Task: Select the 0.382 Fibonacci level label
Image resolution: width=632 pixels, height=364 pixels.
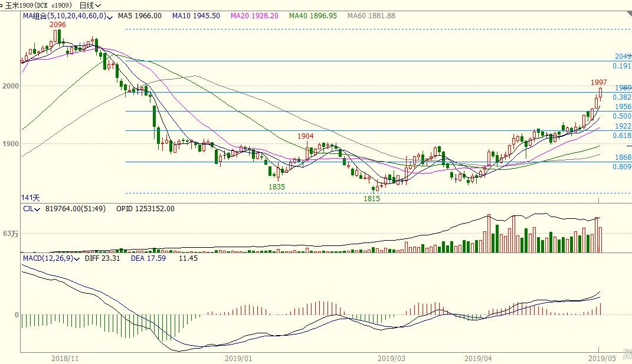Action: (622, 97)
